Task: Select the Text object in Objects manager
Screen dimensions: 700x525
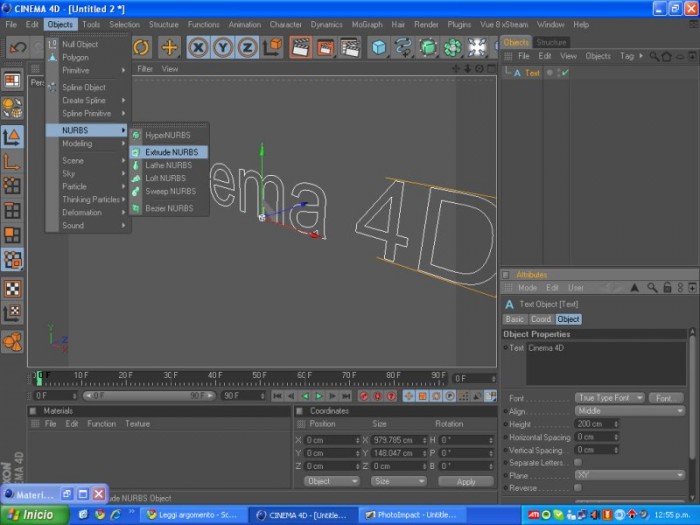Action: coord(532,73)
